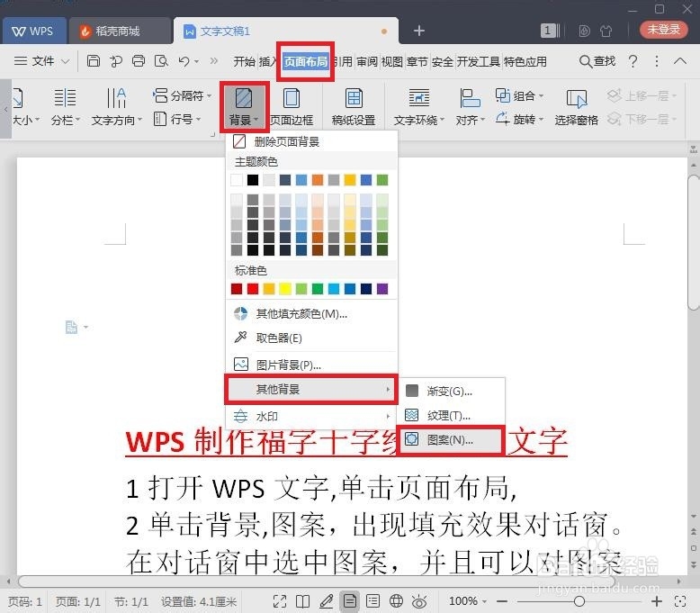Expand the 旋转 rotate dropdown
Image resolution: width=700 pixels, height=613 pixels.
point(541,119)
